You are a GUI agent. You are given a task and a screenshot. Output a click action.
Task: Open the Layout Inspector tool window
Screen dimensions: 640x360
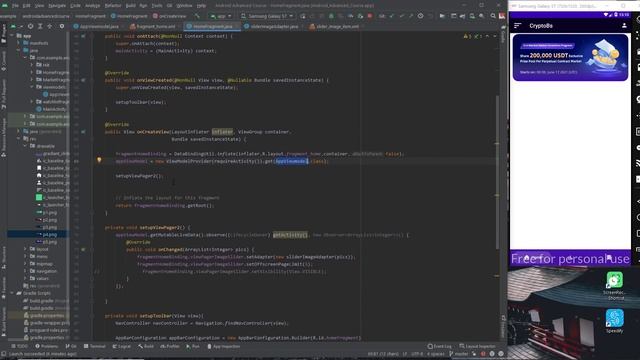[477, 346]
